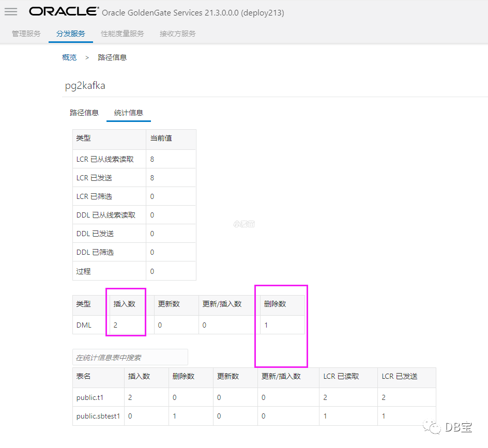
Task: Switch to 性能度量服务 tab
Action: 123,34
